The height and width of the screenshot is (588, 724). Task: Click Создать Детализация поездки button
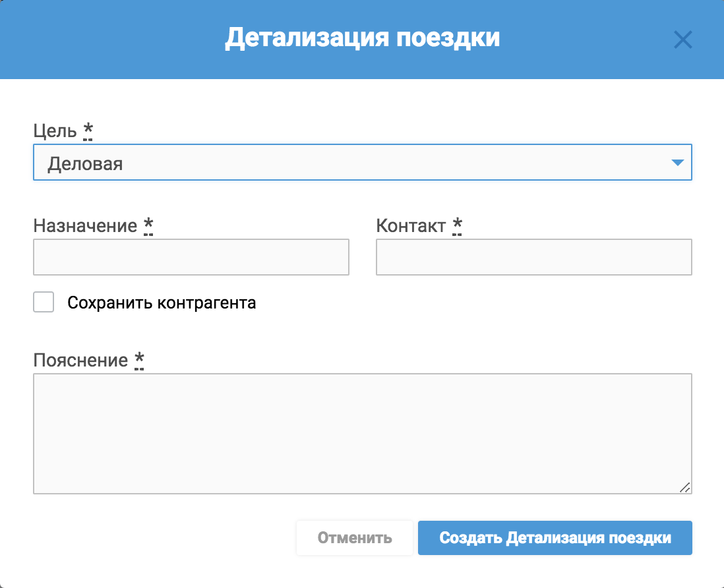(555, 538)
